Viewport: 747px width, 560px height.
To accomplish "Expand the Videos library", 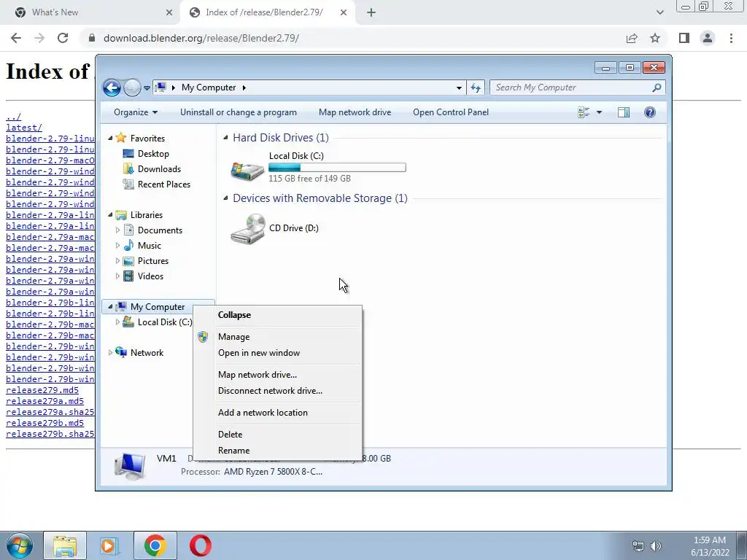I will (117, 276).
